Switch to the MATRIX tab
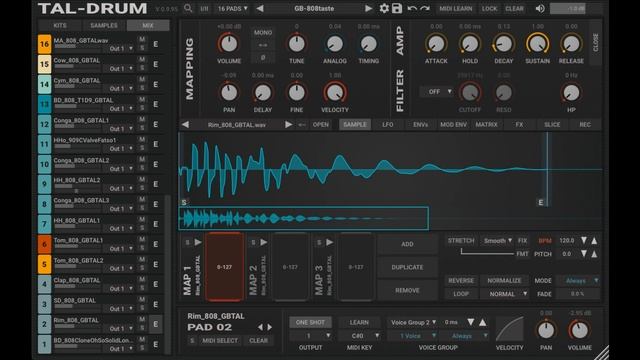The height and width of the screenshot is (360, 640). click(486, 124)
